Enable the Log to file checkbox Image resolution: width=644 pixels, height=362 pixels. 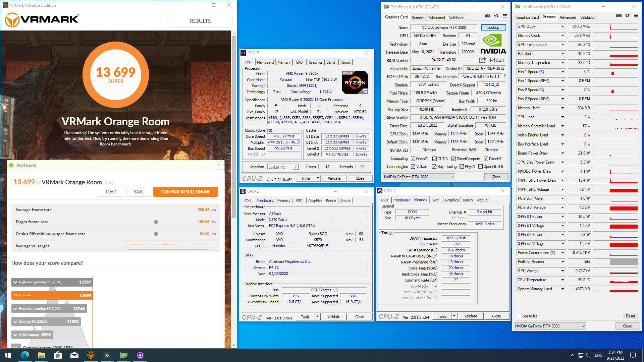click(519, 316)
